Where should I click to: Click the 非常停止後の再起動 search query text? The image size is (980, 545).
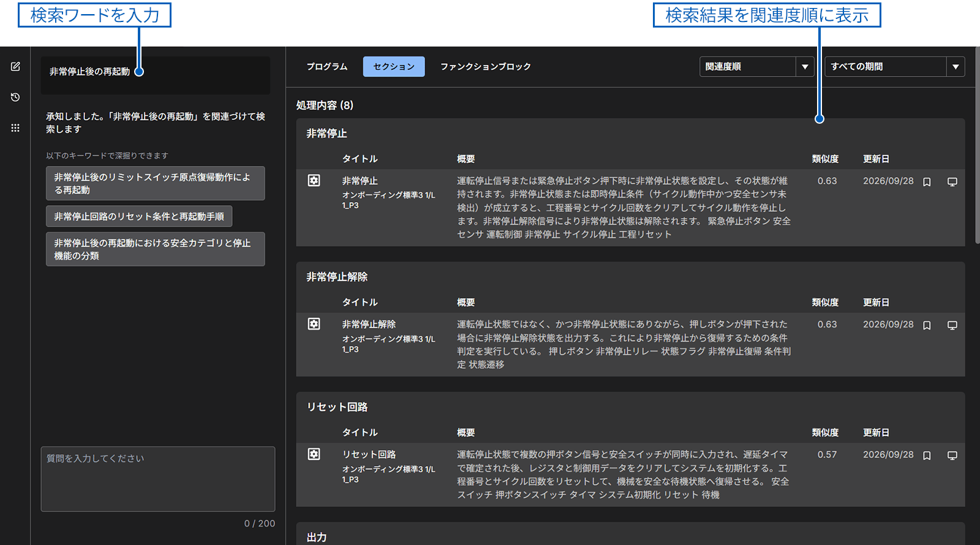pyautogui.click(x=89, y=72)
